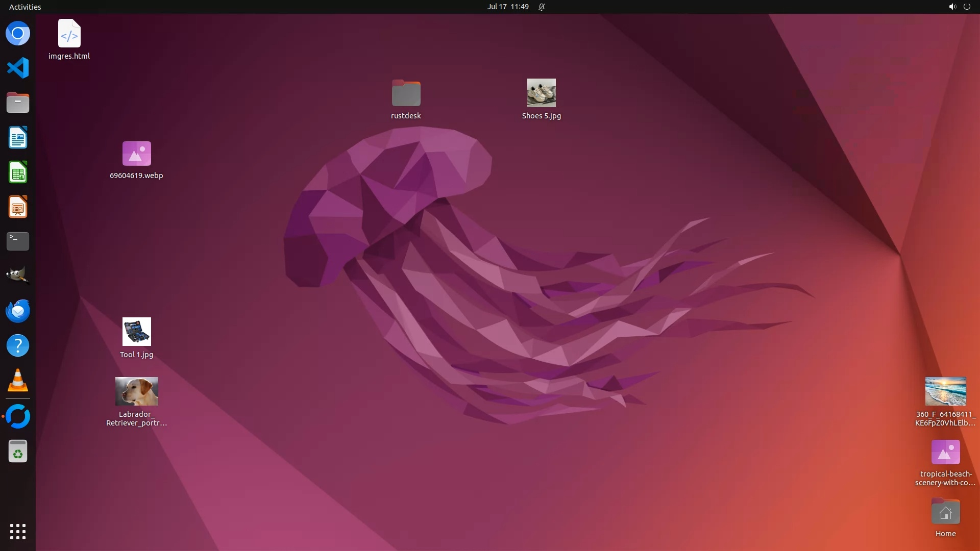Screen dimensions: 980x551
Task: Launch Visual Studio Code from dock
Action: pos(18,68)
